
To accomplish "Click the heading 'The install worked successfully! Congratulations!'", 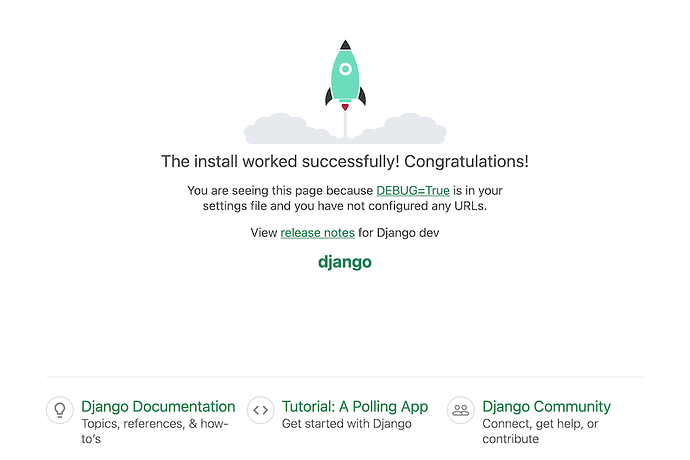I will point(345,162).
